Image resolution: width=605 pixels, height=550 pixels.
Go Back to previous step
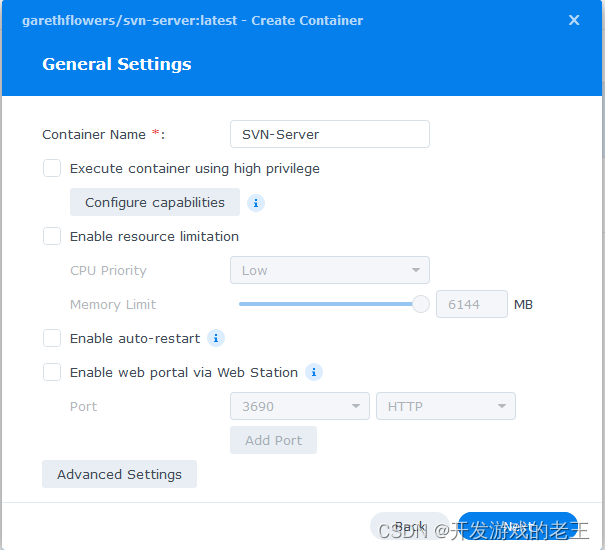click(x=410, y=526)
